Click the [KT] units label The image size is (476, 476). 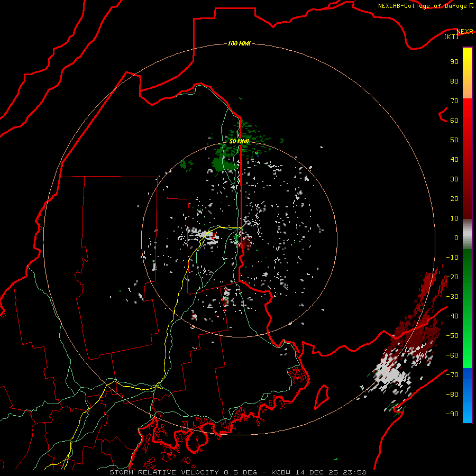click(452, 36)
